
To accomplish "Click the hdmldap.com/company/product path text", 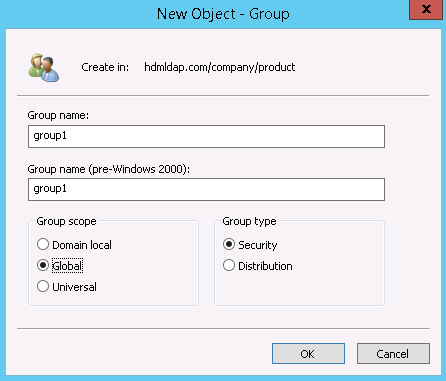I will [220, 67].
